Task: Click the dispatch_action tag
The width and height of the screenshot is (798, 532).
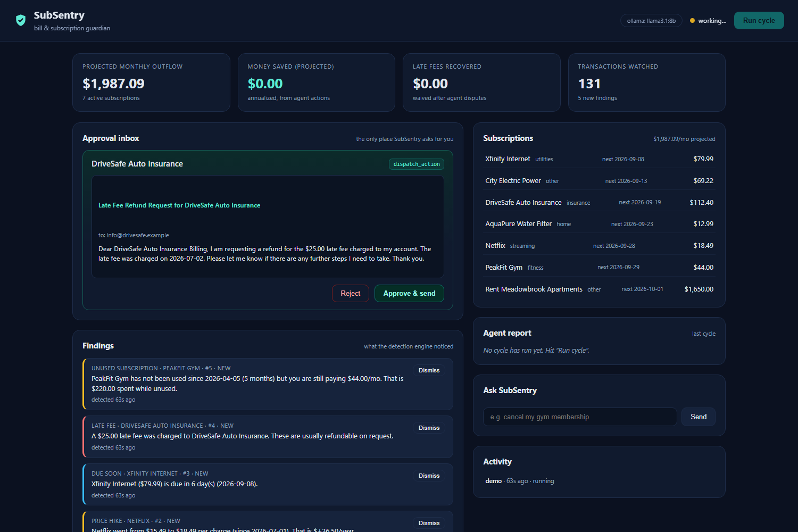Action: pyautogui.click(x=417, y=164)
